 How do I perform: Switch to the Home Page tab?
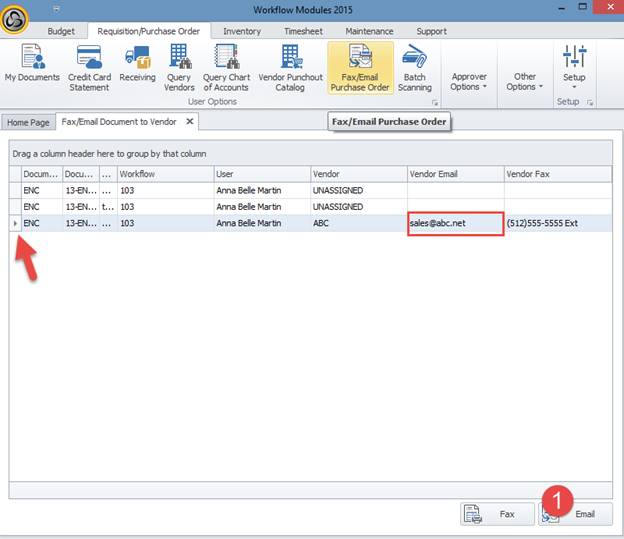27,122
